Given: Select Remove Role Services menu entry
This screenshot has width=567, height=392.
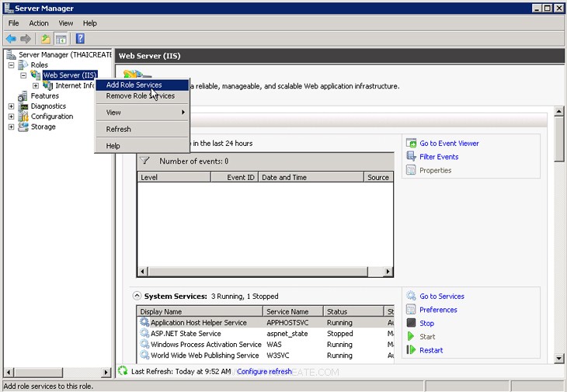Looking at the screenshot, I should [140, 96].
